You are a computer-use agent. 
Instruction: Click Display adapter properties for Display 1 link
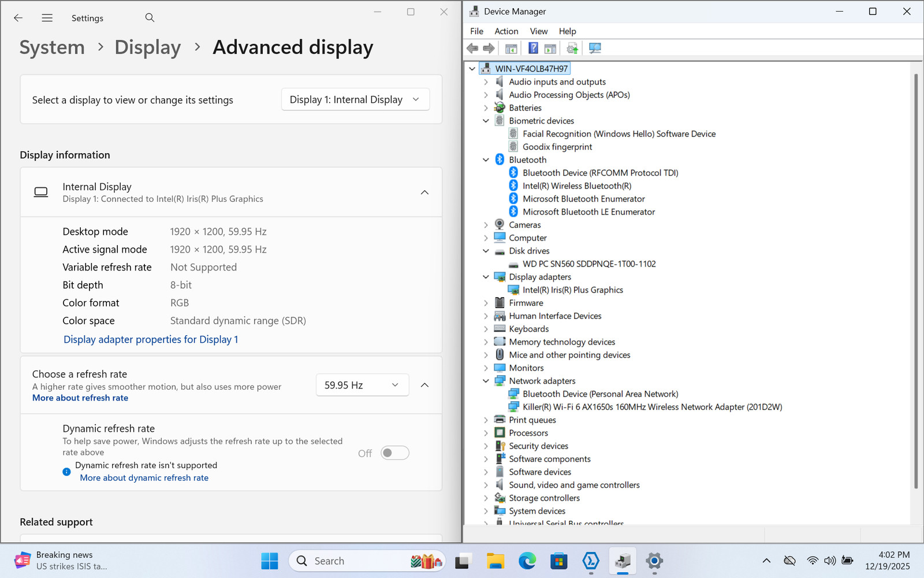click(151, 339)
